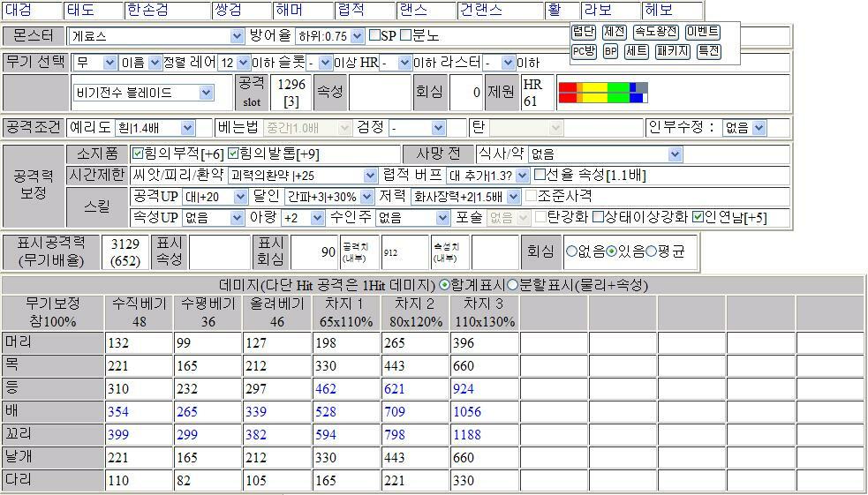This screenshot has width=868, height=495.
Task: Select the 이벤트 filter tag
Action: pos(702,32)
